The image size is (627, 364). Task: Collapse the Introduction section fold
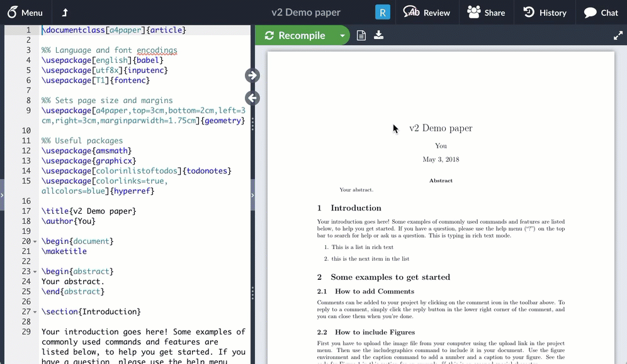(34, 311)
